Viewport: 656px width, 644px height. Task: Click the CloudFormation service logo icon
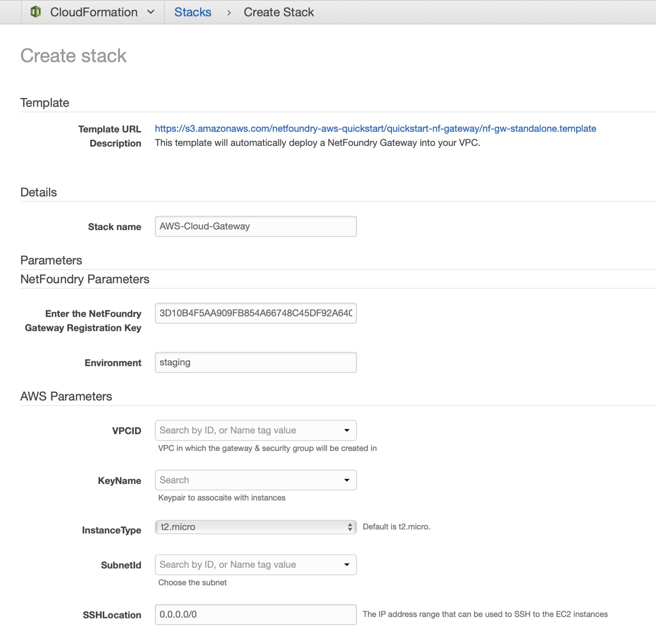pyautogui.click(x=36, y=12)
